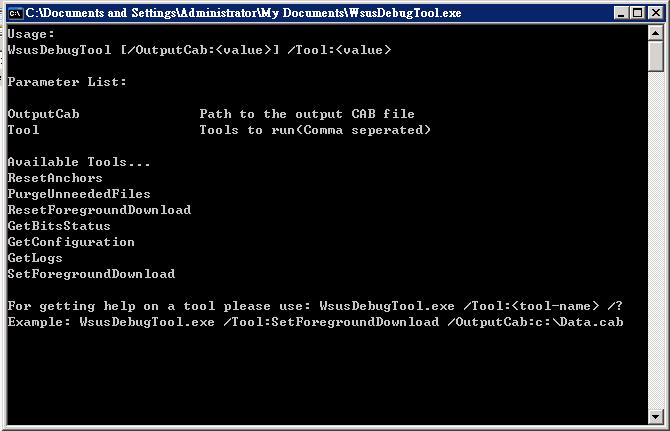
Task: Click the GetConfiguration tool name
Action: click(x=71, y=242)
